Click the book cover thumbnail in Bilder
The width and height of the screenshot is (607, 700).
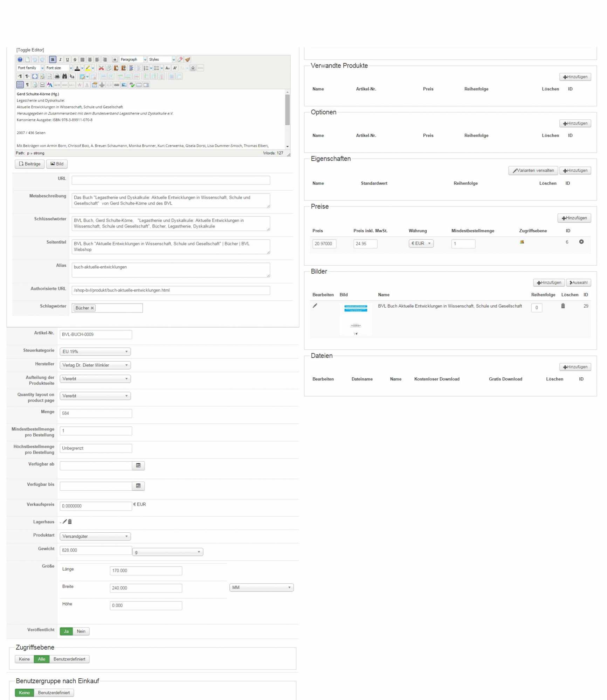[356, 319]
